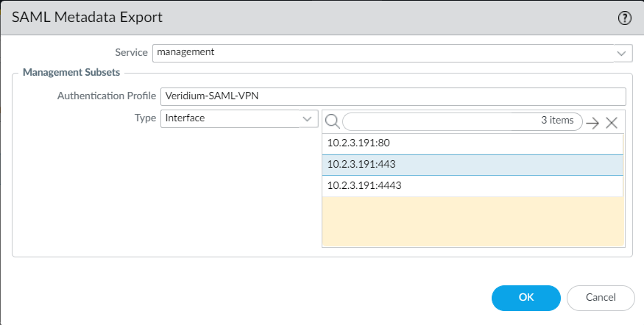Image resolution: width=644 pixels, height=325 pixels.
Task: Click the SAML Metadata Export title
Action: coord(88,17)
